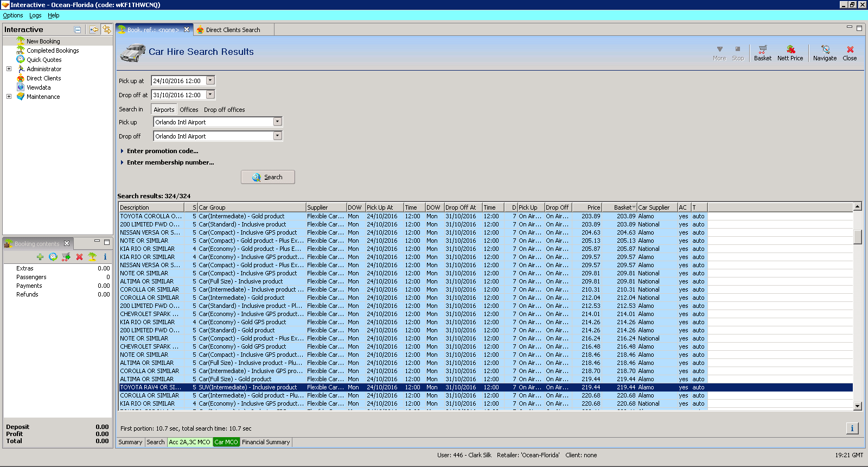Image resolution: width=868 pixels, height=467 pixels.
Task: Click the results list scroll down arrow
Action: [858, 406]
